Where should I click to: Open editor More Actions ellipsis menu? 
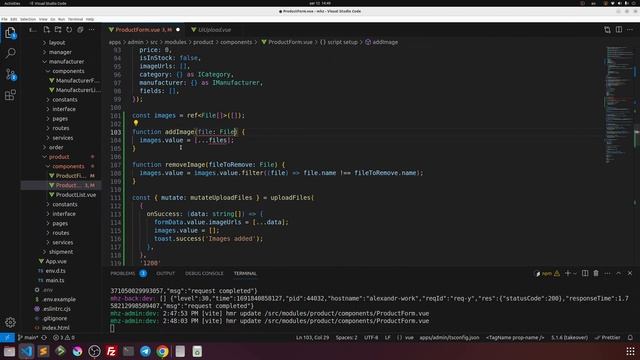[630, 30]
